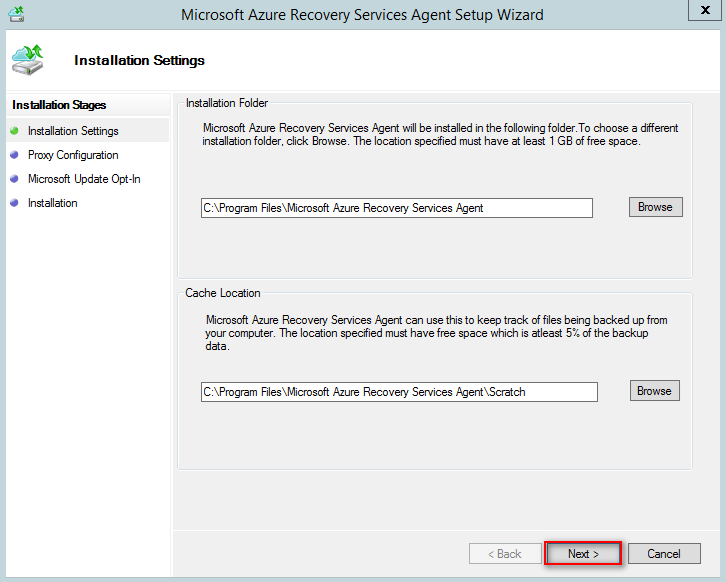The width and height of the screenshot is (726, 582).
Task: Click the green bullet beside Installation Settings
Action: point(14,131)
